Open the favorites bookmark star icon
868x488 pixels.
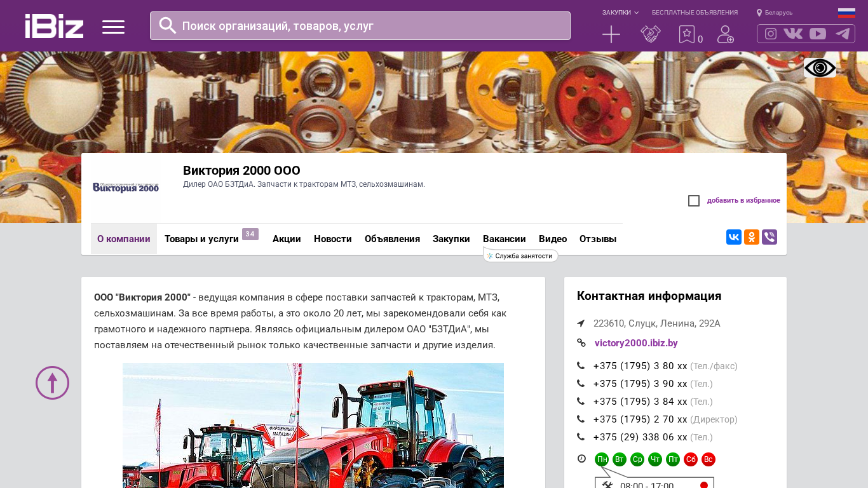(687, 34)
